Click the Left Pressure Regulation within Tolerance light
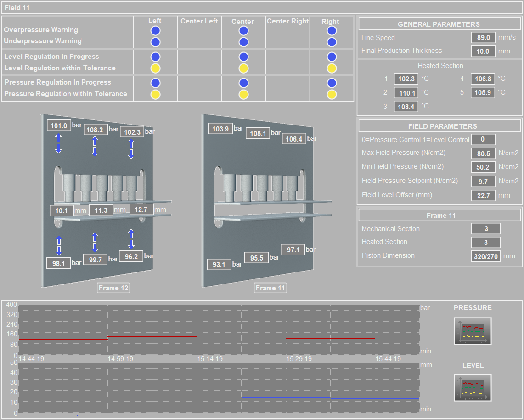This screenshot has height=420, width=524. click(156, 95)
